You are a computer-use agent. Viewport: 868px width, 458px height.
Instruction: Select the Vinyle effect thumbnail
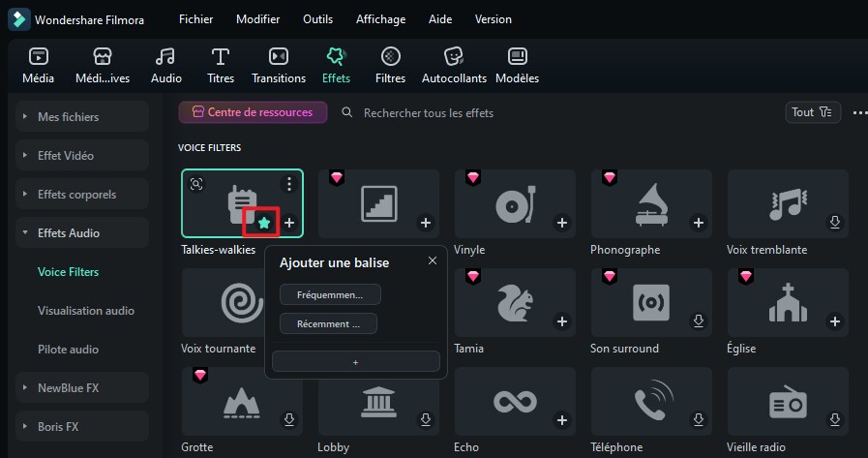point(515,203)
